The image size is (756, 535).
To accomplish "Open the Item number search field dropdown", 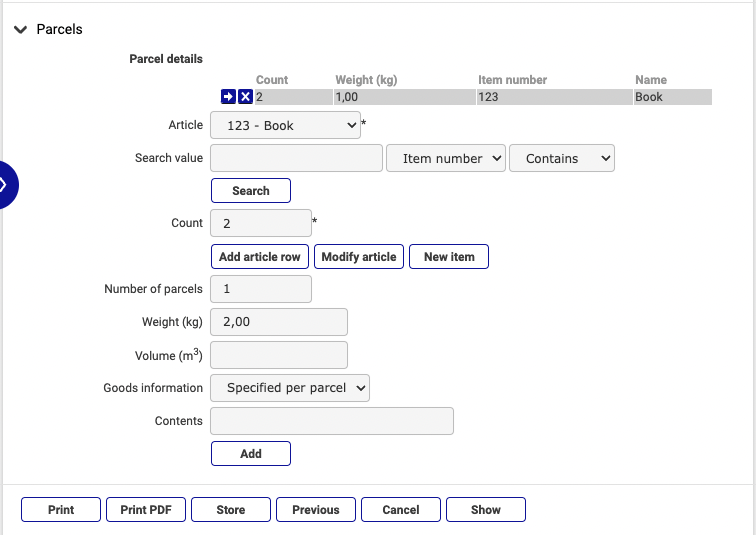I will pos(445,158).
